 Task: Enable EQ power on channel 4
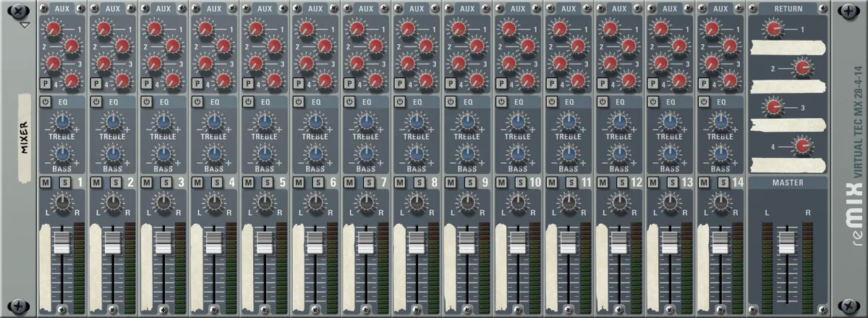coord(197,102)
